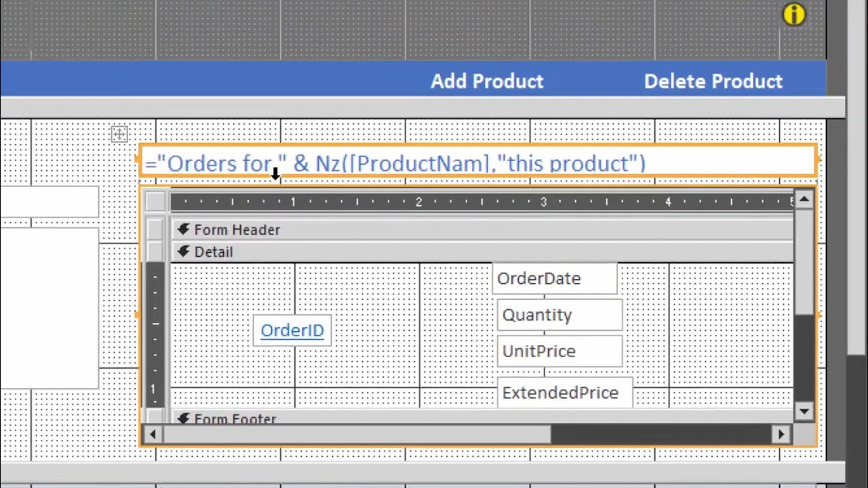Click the Form Header section selector box
Screen dimensions: 868x488
tap(155, 230)
